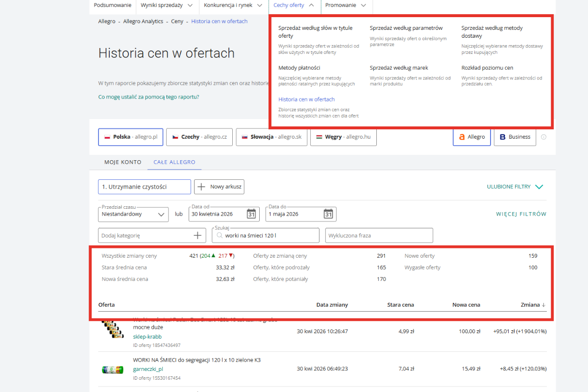The height and width of the screenshot is (392, 588).
Task: Click the Nowy arkusz button
Action: pos(219,187)
